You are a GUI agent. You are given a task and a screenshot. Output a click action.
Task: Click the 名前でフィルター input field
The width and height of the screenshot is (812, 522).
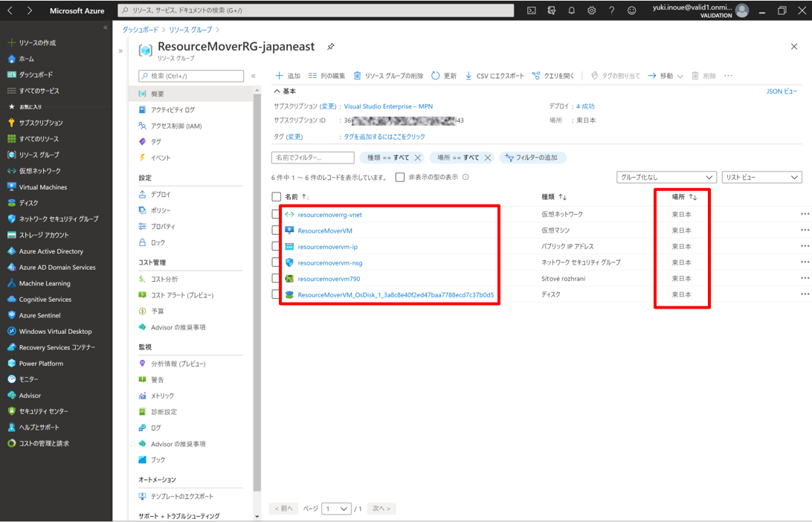pos(313,158)
